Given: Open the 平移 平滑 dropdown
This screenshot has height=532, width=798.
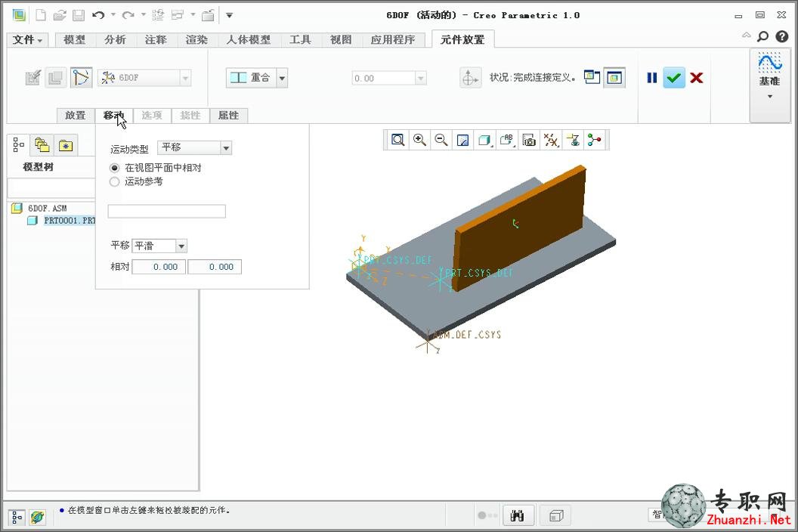Looking at the screenshot, I should coord(181,246).
